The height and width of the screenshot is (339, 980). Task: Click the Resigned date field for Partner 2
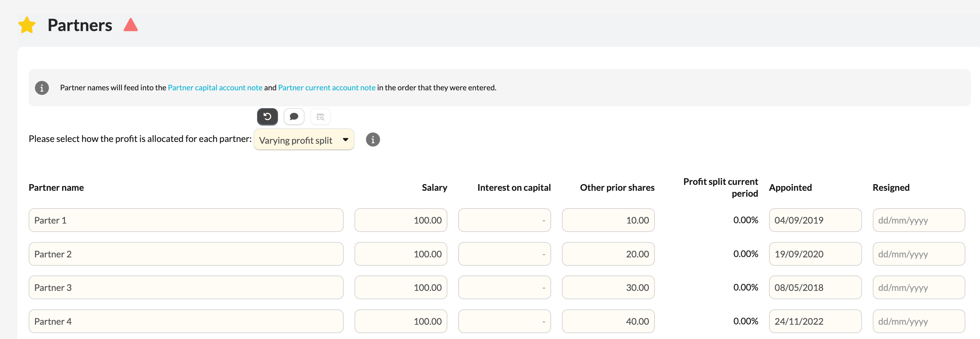coord(919,254)
